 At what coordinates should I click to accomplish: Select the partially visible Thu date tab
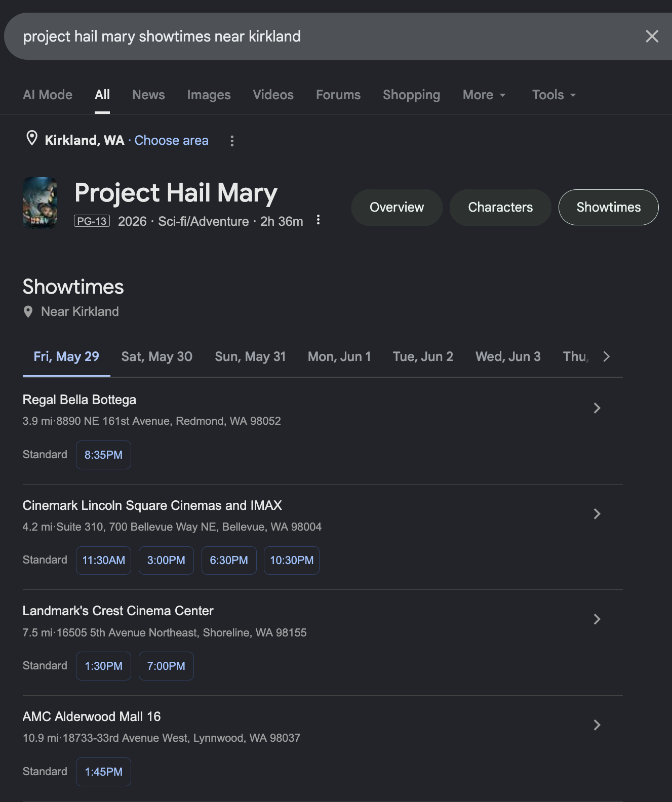tap(576, 356)
